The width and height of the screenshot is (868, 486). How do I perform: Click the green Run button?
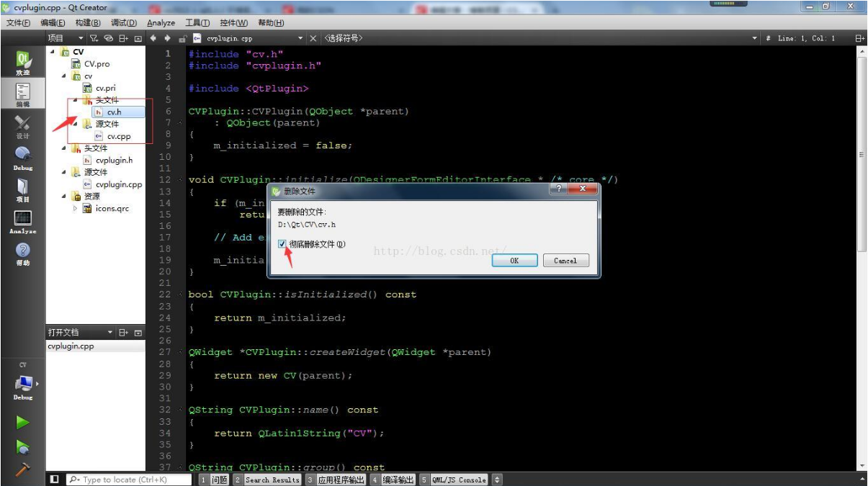(x=23, y=423)
